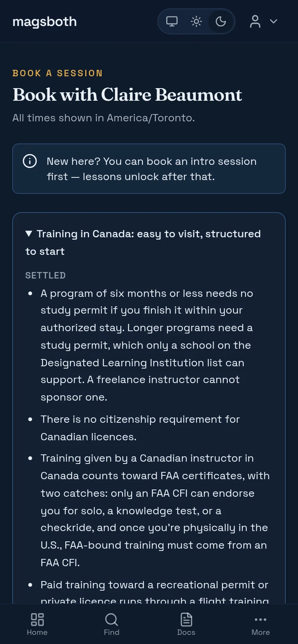Enable light theme sun icon
Image resolution: width=298 pixels, height=644 pixels.
196,21
